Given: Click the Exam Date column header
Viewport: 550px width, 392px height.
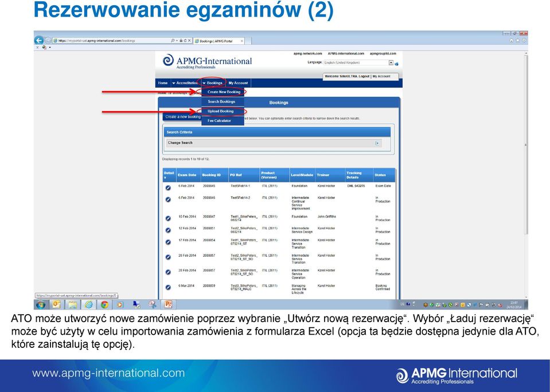Looking at the screenshot, I should point(187,175).
